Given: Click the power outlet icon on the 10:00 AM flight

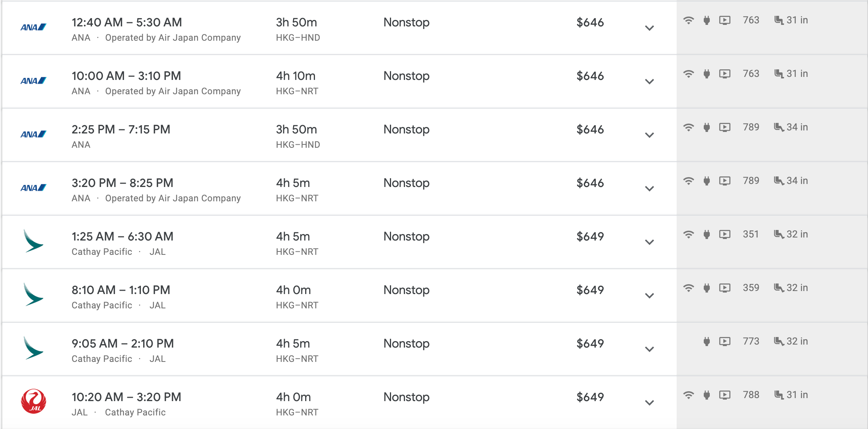Looking at the screenshot, I should tap(707, 74).
